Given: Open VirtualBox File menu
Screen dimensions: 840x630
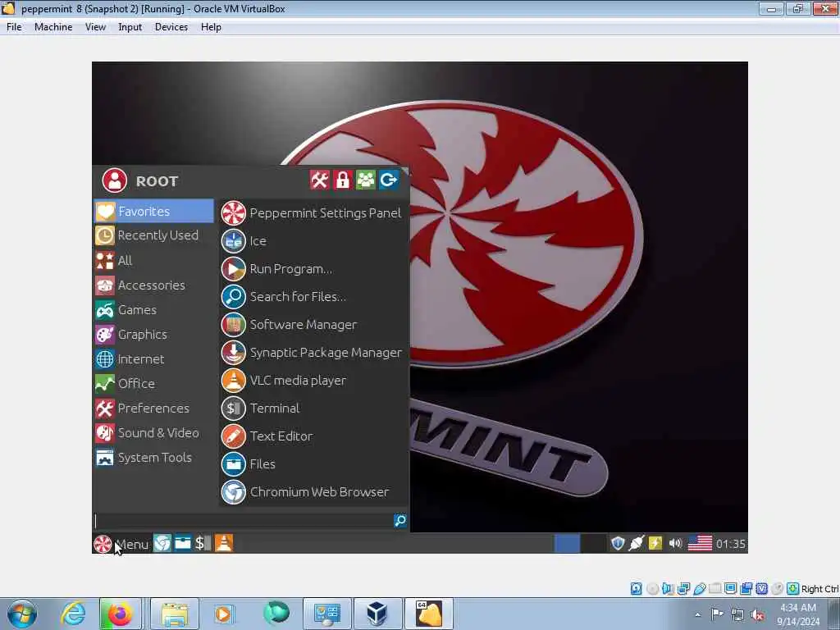Looking at the screenshot, I should coord(14,27).
